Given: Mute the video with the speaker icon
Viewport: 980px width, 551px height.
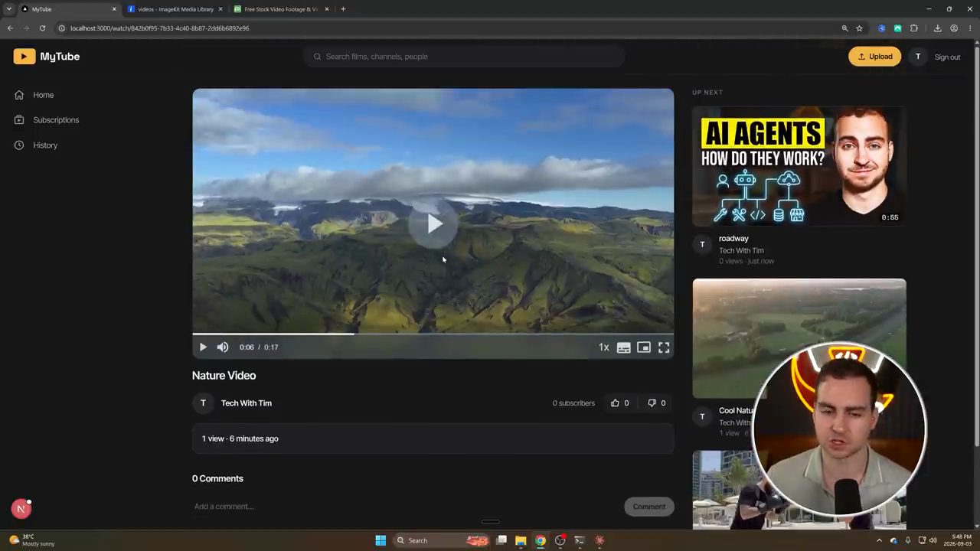Looking at the screenshot, I should [x=223, y=347].
